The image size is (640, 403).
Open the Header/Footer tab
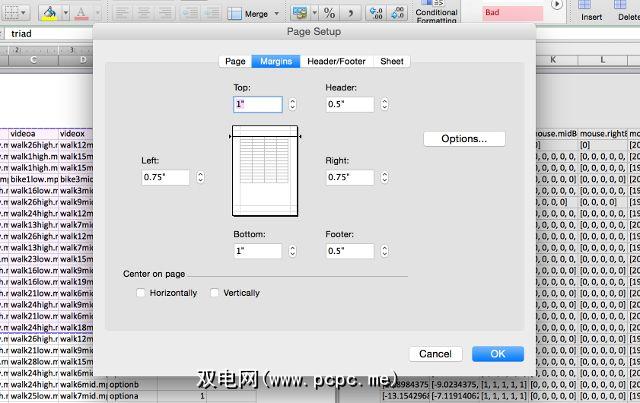click(x=336, y=61)
